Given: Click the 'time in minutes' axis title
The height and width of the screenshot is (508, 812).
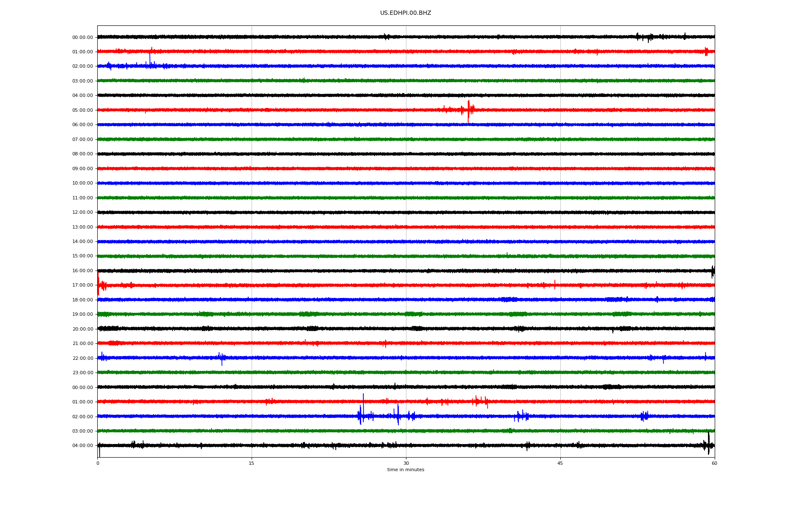Looking at the screenshot, I should click(x=405, y=470).
